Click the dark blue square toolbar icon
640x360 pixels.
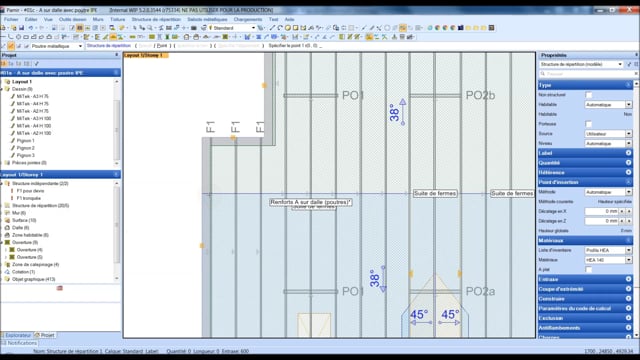460,28
